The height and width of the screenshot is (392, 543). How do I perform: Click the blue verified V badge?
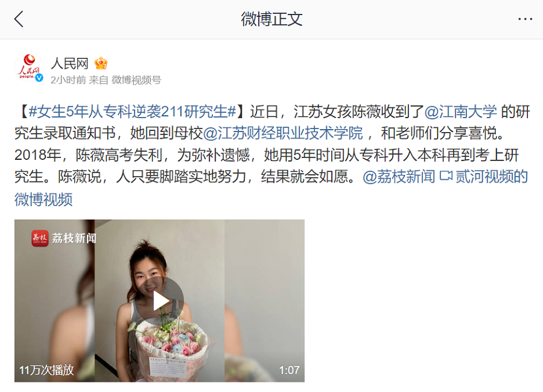coord(39,78)
